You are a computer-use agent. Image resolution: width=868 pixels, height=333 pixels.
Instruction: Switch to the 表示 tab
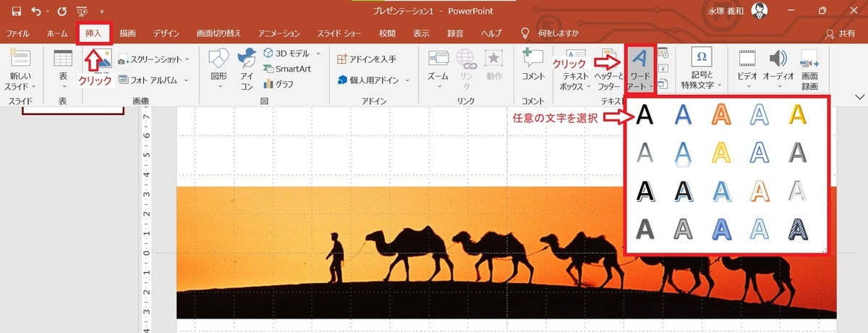[422, 33]
